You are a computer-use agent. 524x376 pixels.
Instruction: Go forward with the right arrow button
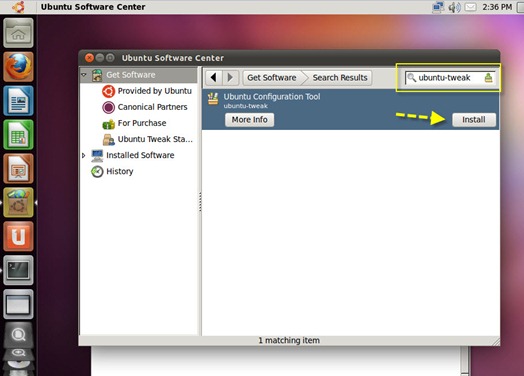point(230,78)
